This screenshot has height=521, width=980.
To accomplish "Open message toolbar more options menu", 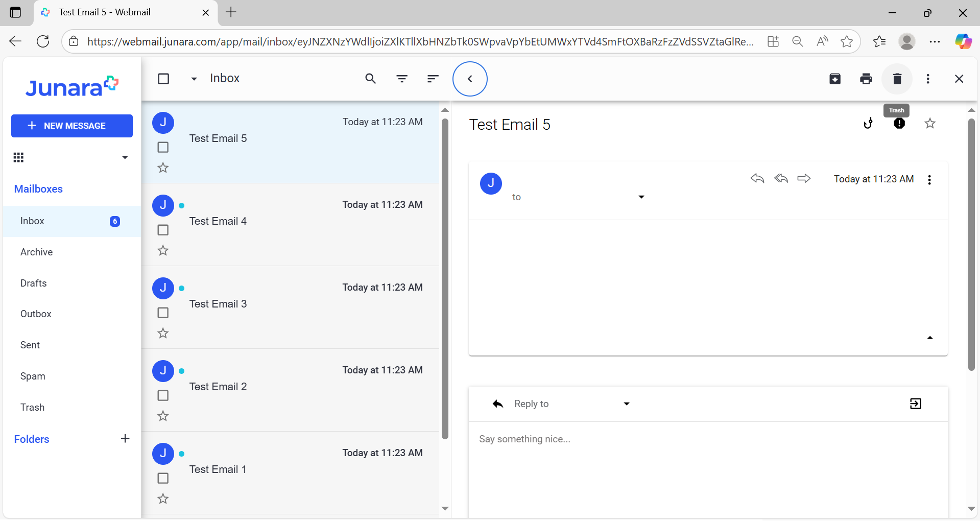I will pos(928,79).
